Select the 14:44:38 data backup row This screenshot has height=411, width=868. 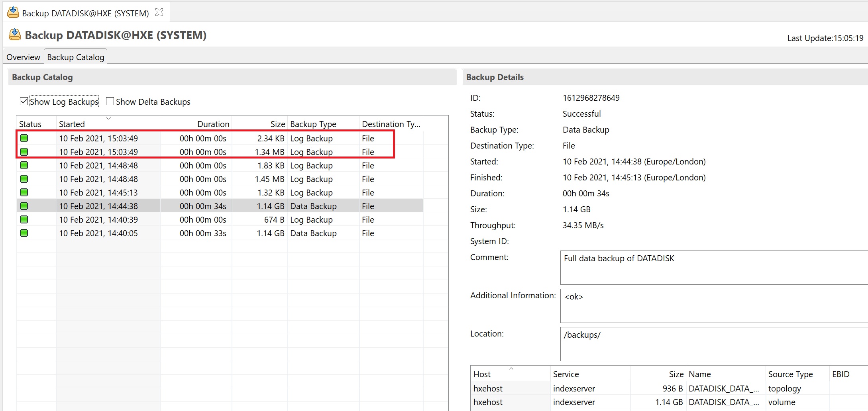tap(220, 206)
